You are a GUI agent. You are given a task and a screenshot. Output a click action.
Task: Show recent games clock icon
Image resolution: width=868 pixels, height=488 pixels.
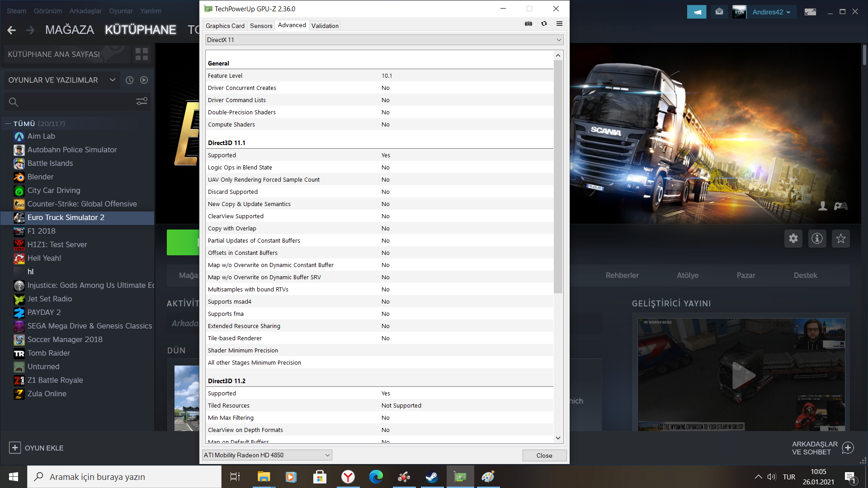(x=129, y=80)
